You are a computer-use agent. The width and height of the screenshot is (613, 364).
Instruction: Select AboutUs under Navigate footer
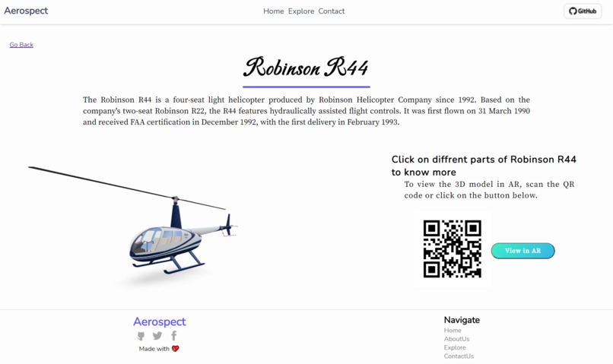[x=456, y=339]
